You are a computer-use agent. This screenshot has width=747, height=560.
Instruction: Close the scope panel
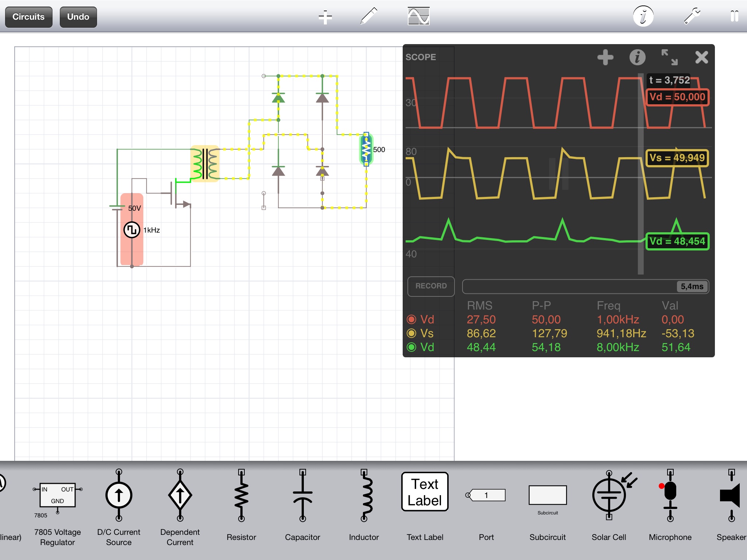coord(701,57)
